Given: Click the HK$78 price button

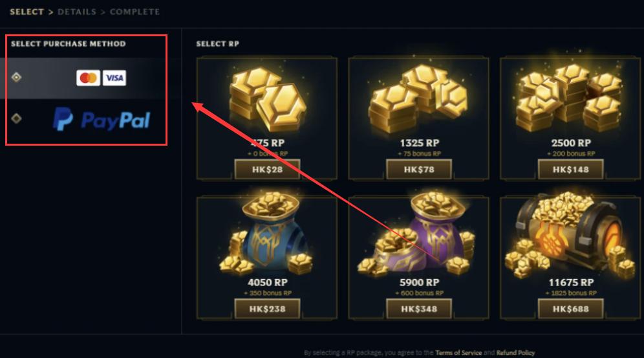Looking at the screenshot, I should tap(419, 170).
